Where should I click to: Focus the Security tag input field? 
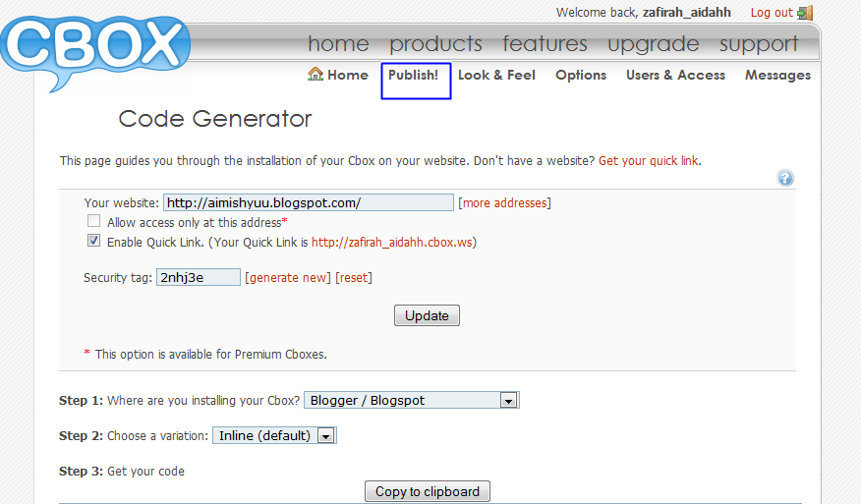pyautogui.click(x=199, y=277)
